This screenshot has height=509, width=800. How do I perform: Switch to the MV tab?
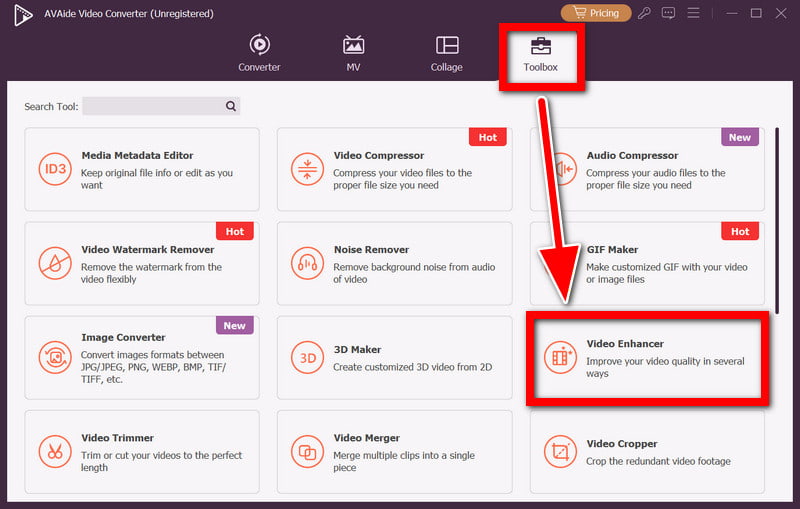click(353, 53)
